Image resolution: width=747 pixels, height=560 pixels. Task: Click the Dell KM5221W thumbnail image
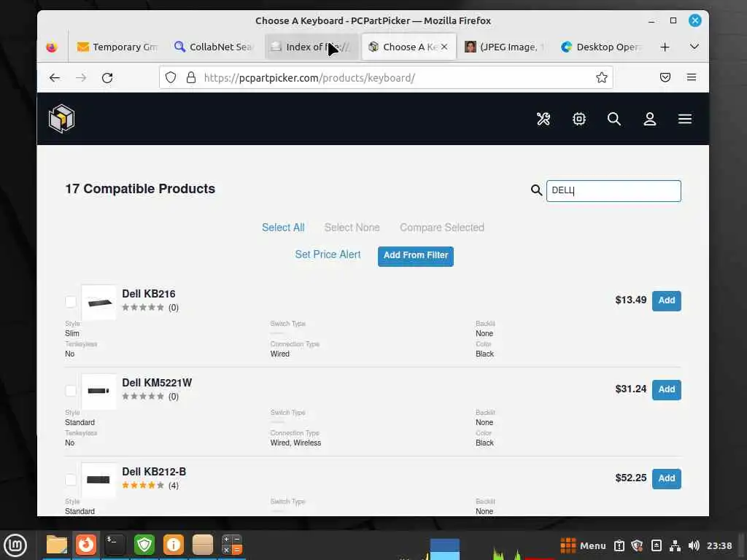tap(98, 391)
